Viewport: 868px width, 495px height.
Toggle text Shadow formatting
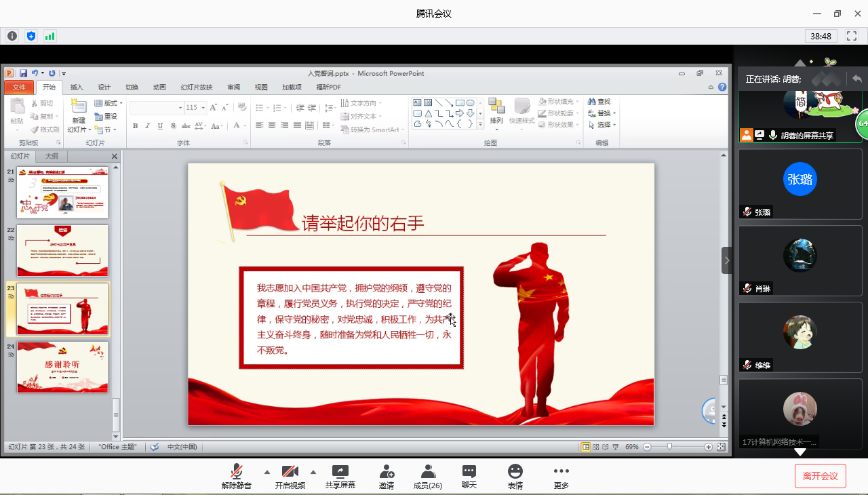point(174,126)
